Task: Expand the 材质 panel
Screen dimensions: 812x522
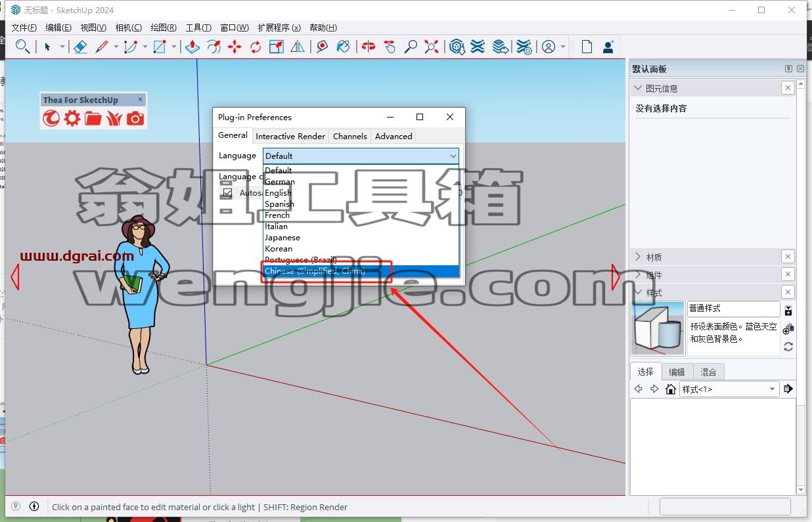Action: coord(637,257)
